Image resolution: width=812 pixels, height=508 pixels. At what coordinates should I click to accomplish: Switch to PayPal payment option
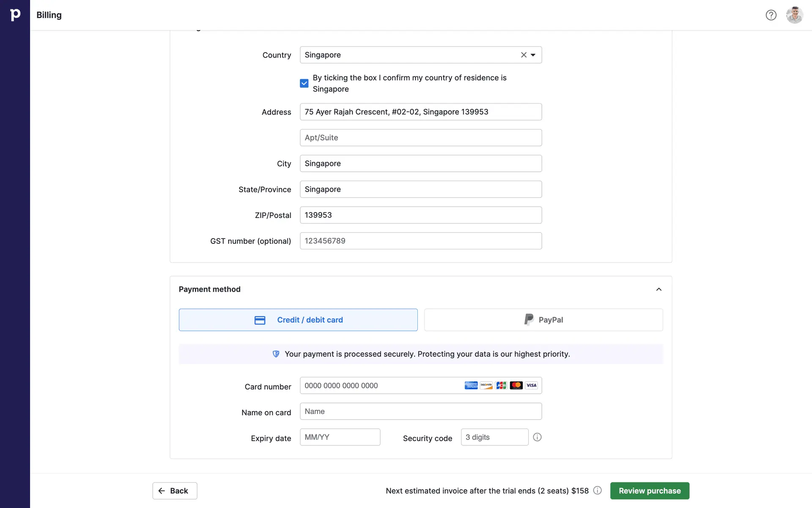543,320
